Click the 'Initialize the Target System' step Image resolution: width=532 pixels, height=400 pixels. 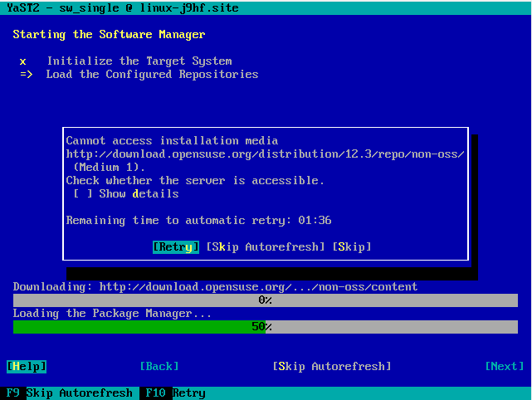(x=139, y=61)
